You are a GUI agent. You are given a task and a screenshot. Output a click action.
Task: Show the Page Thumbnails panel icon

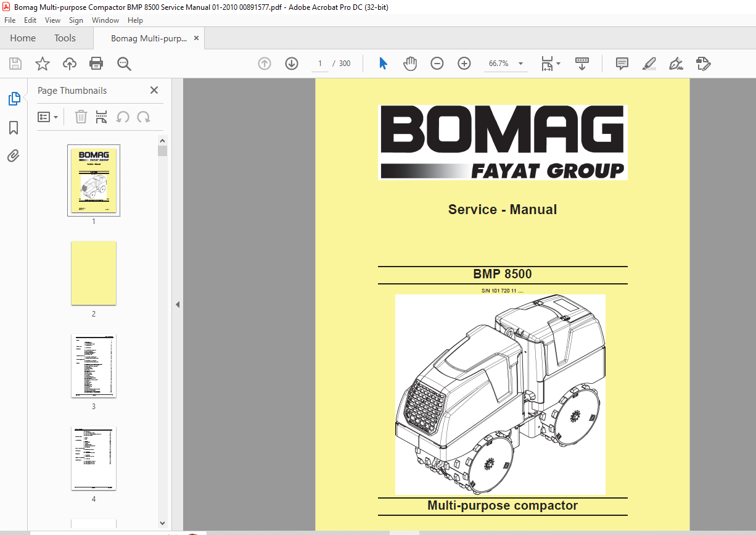coord(14,99)
